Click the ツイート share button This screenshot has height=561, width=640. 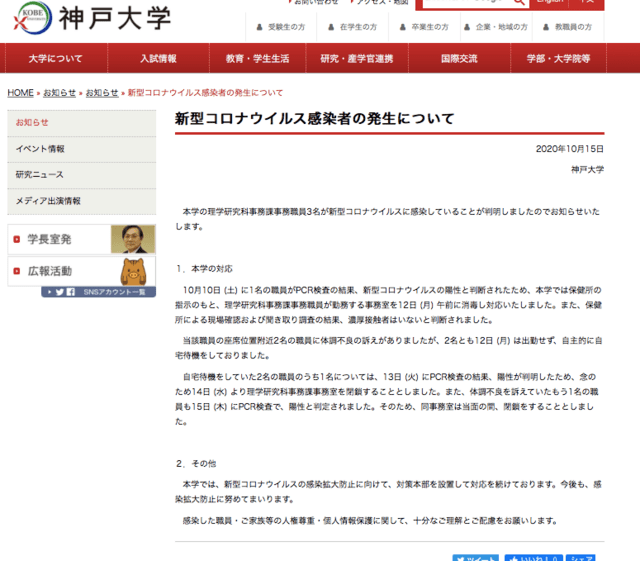pos(476,558)
